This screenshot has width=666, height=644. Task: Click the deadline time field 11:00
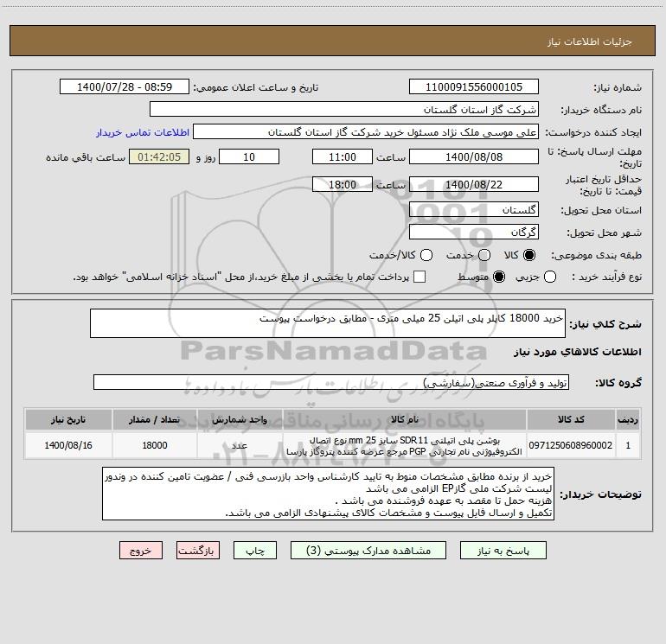[343, 156]
